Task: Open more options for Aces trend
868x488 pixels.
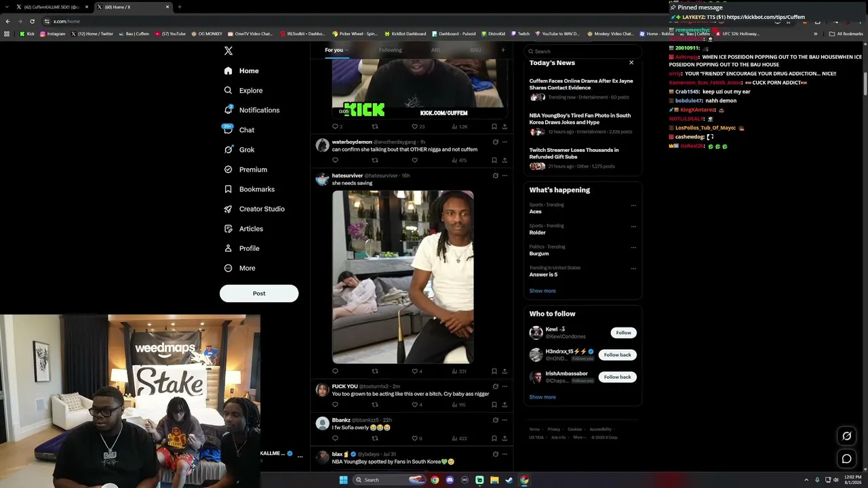Action: pyautogui.click(x=633, y=205)
